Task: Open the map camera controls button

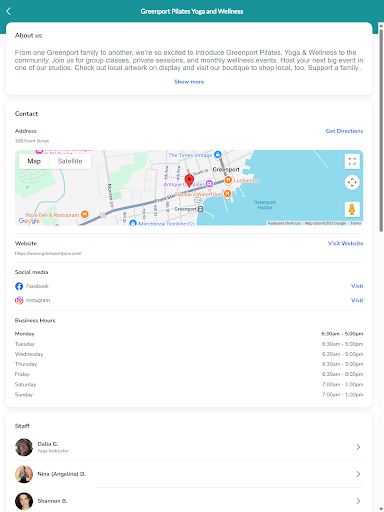Action: click(x=352, y=182)
